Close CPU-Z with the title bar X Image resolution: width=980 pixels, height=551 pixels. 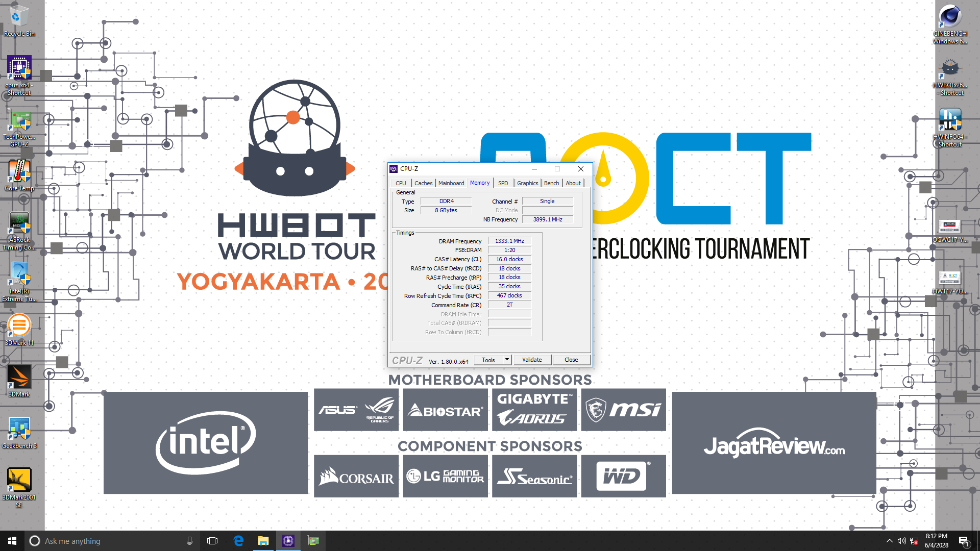(x=581, y=169)
